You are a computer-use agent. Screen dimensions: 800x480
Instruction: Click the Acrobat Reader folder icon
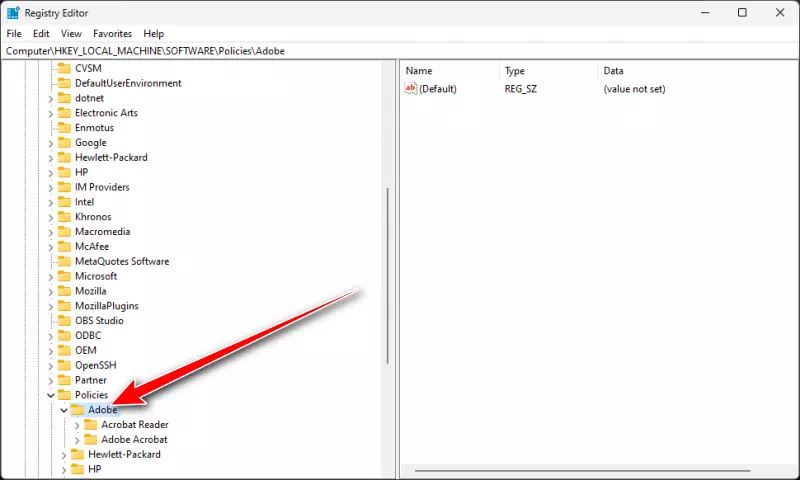pyautogui.click(x=90, y=424)
